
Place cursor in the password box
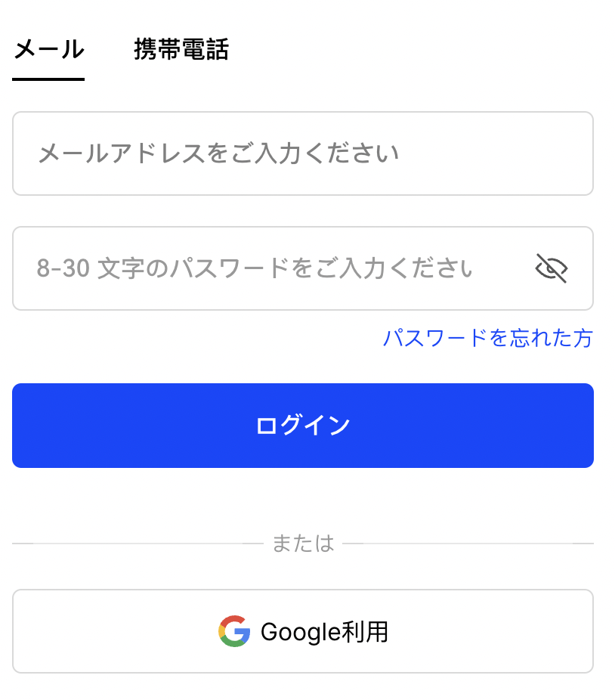click(303, 268)
